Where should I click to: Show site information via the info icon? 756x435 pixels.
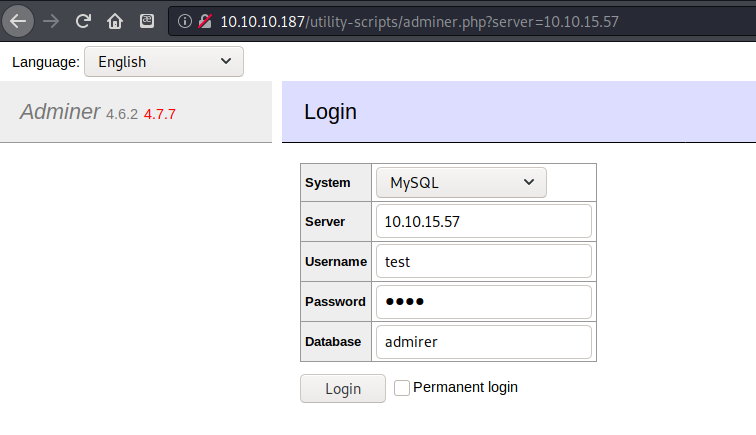click(x=185, y=20)
